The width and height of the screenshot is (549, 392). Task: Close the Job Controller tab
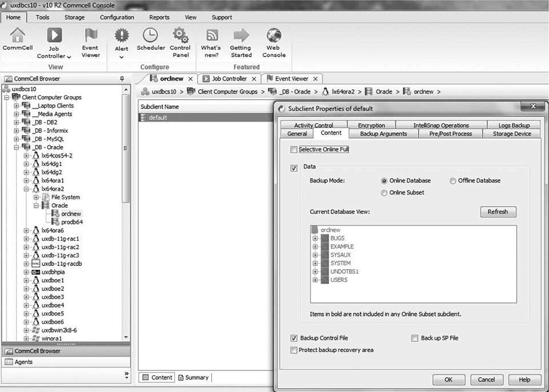point(254,79)
